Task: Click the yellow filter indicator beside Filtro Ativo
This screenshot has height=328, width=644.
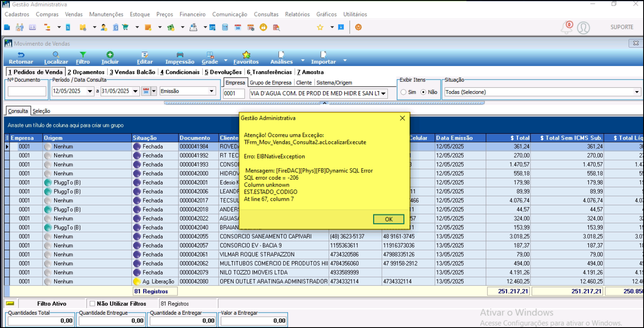Action: (x=10, y=304)
